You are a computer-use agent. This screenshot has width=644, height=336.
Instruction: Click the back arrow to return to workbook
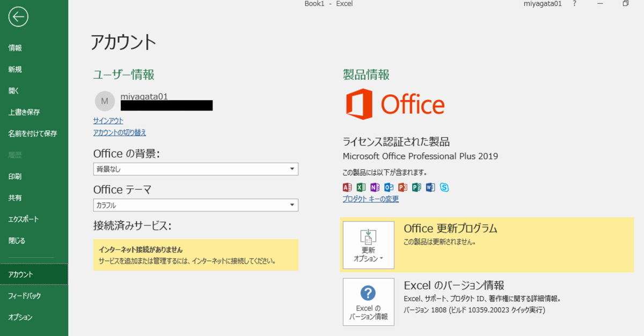click(18, 17)
